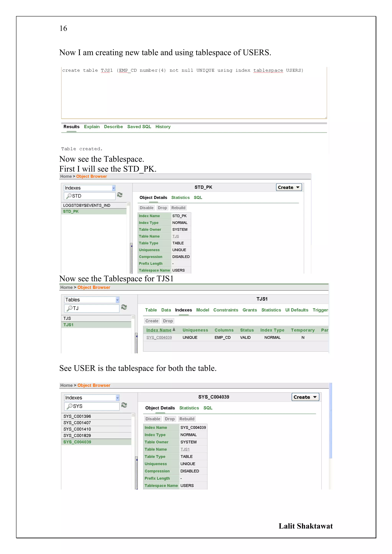This screenshot has width=392, height=554.
Task: Open Create dropdown button on SYS_C004039 panel
Action: (305, 397)
